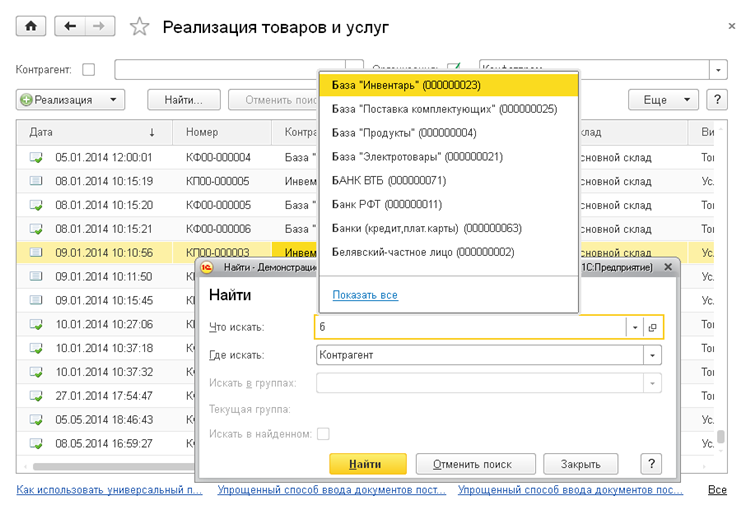The height and width of the screenshot is (509, 750).
Task: Click the 1C logo in dialog title
Action: [x=207, y=267]
